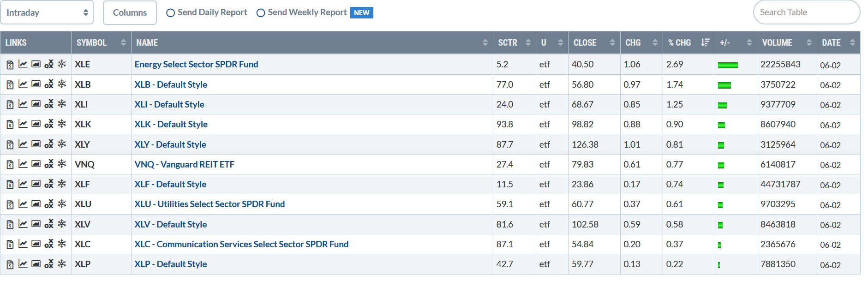
Task: Open the XLV - Default Style link
Action: click(x=171, y=224)
